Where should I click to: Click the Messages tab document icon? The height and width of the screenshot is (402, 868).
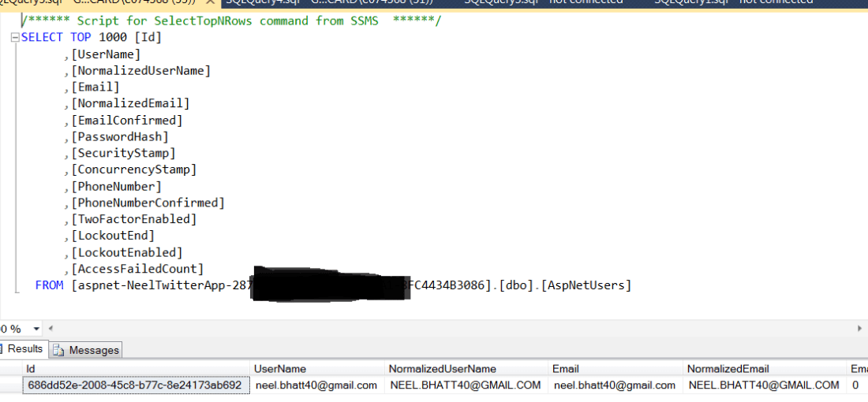(58, 350)
